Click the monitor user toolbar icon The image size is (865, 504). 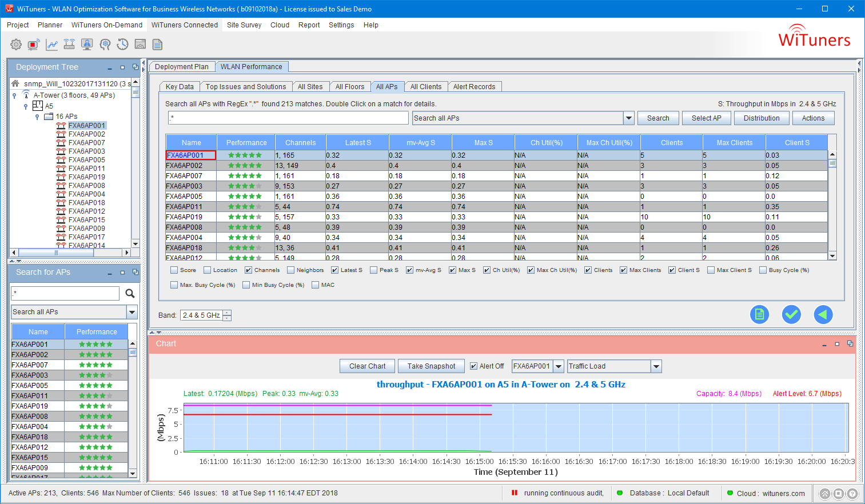pos(87,45)
